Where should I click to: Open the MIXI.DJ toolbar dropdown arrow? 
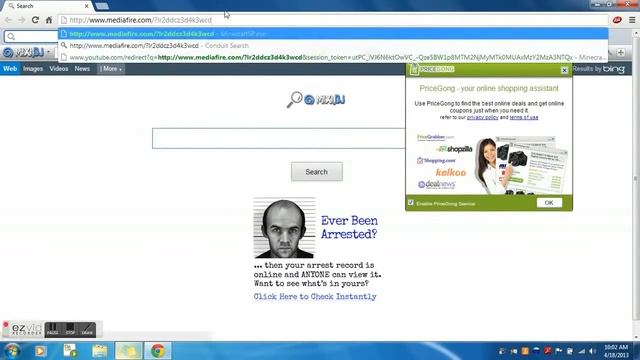[x=49, y=52]
